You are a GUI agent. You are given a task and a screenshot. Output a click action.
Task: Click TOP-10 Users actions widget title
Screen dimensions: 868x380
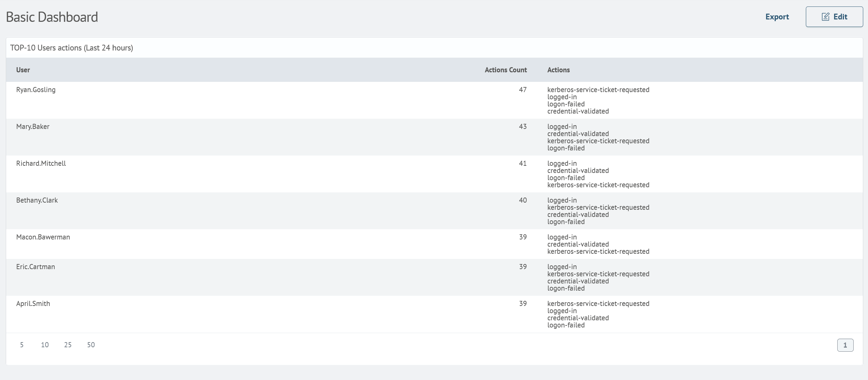point(72,48)
